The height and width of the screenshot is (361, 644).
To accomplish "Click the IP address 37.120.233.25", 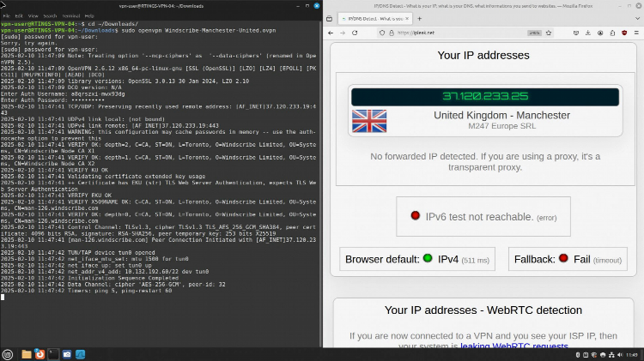I will [485, 96].
